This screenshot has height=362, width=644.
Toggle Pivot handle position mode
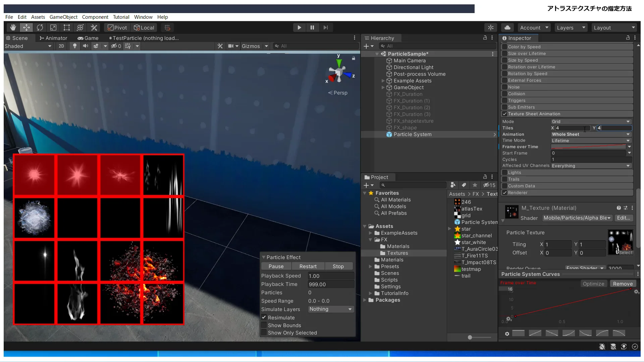(117, 27)
